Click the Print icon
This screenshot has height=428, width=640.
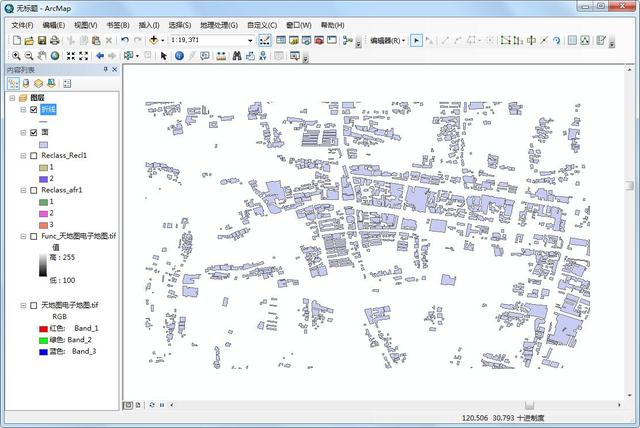[54, 40]
